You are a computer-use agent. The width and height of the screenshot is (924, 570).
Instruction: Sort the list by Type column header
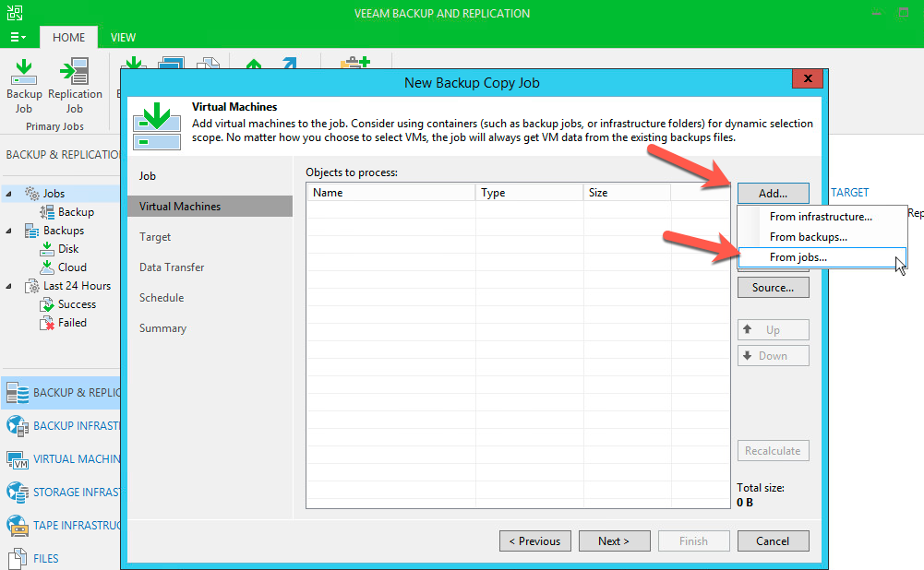click(529, 193)
